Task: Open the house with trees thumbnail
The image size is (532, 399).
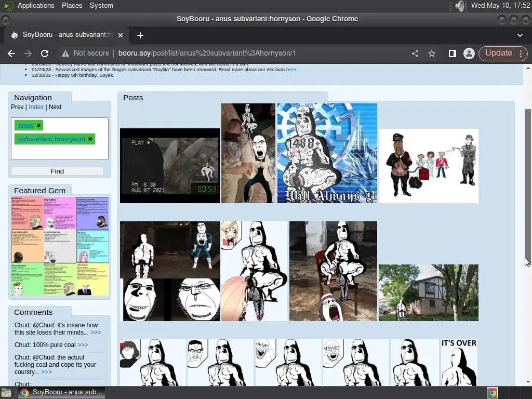Action: (429, 293)
